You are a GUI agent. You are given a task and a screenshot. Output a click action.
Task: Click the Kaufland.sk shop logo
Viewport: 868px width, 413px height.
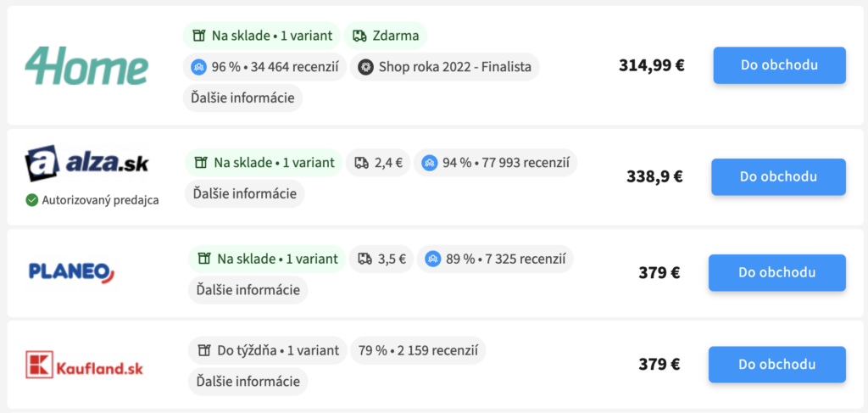coord(84,365)
